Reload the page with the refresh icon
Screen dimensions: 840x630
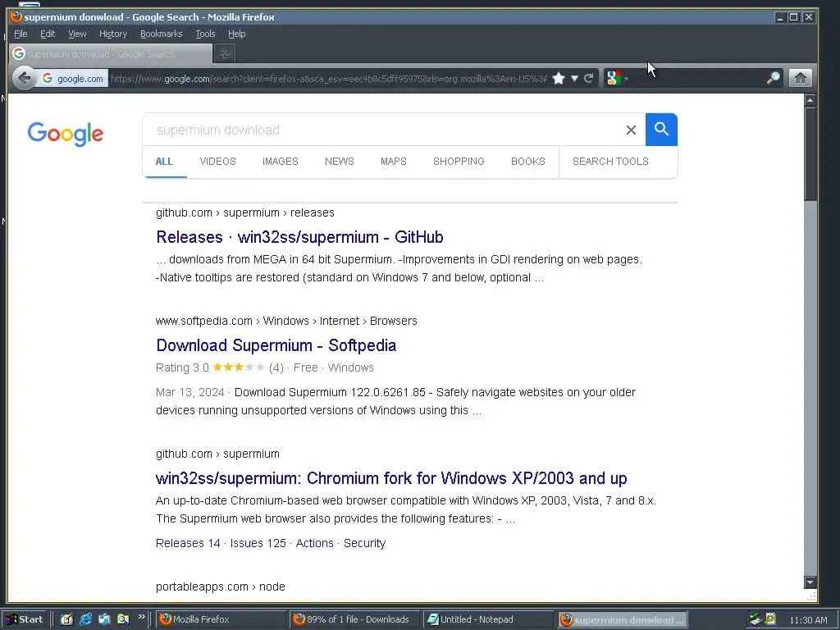click(x=588, y=78)
